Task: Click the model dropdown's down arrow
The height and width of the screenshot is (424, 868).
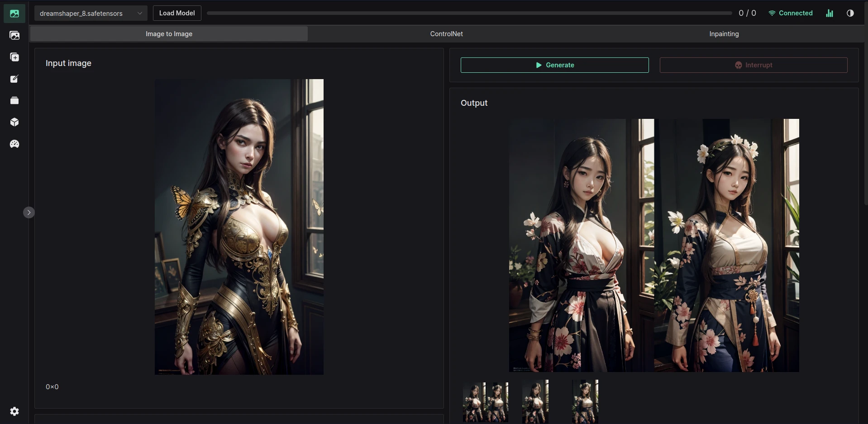Action: [140, 13]
